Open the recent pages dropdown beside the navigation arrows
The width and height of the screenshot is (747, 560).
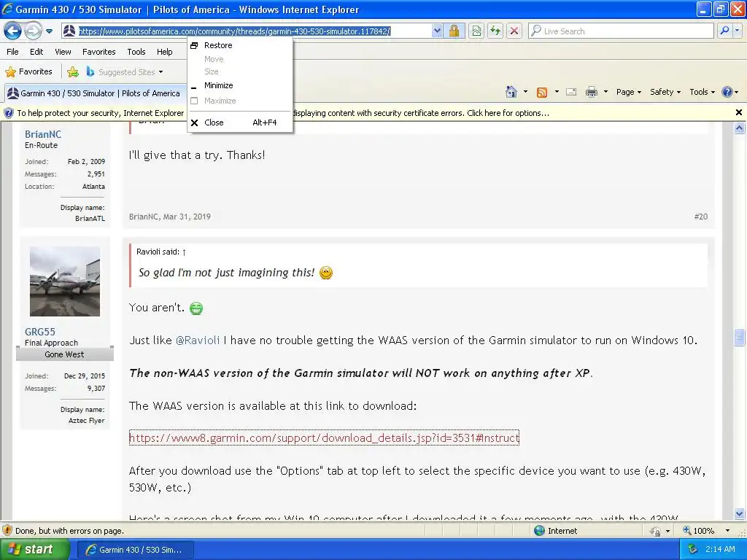49,31
